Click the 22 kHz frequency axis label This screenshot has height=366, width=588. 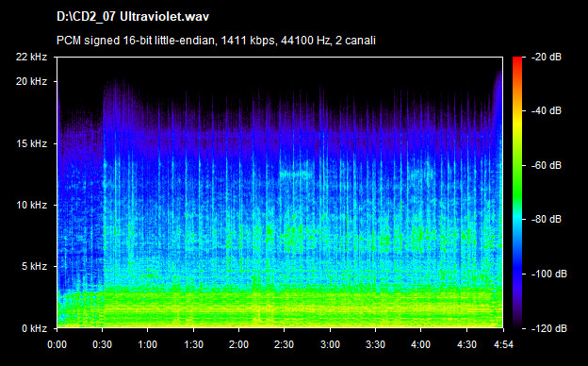pos(31,57)
